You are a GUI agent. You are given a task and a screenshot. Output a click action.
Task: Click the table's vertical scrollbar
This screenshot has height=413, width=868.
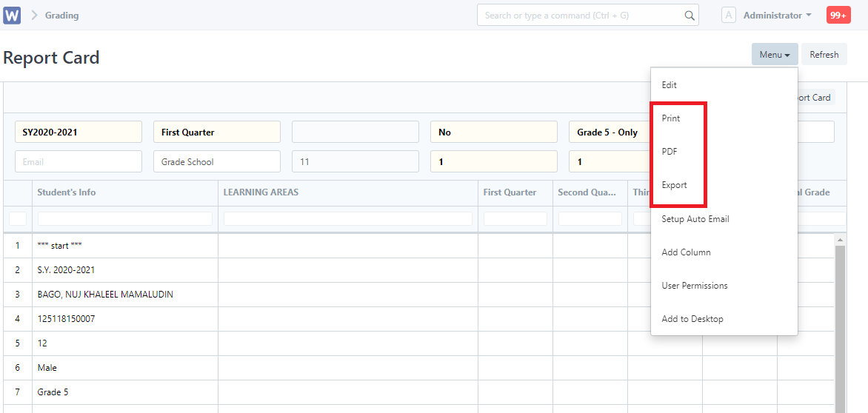point(839,329)
